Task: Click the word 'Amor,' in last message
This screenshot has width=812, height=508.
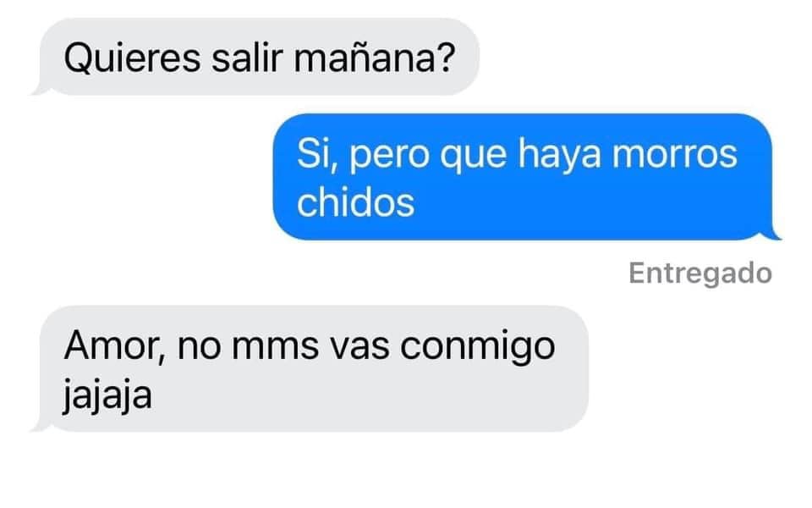Action: tap(114, 346)
